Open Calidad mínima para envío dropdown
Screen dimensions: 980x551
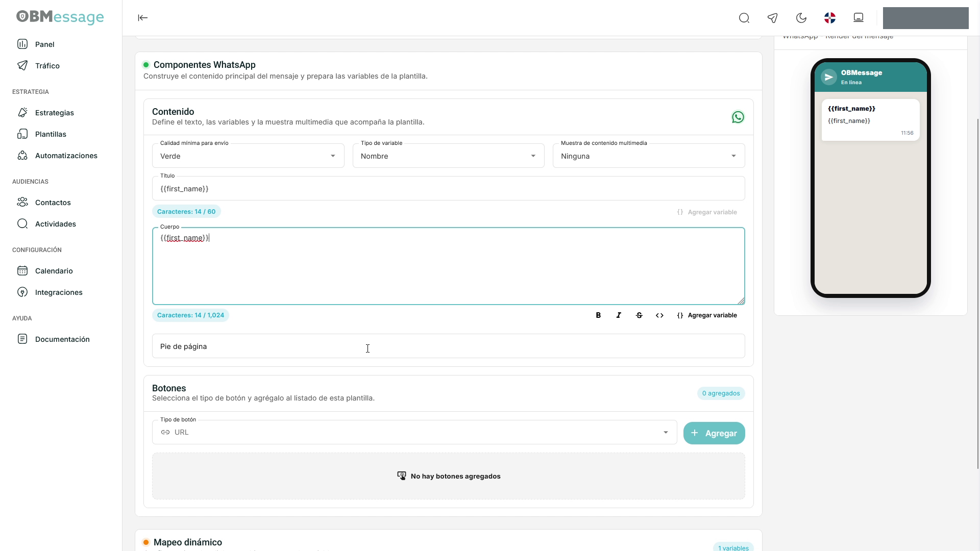[248, 156]
